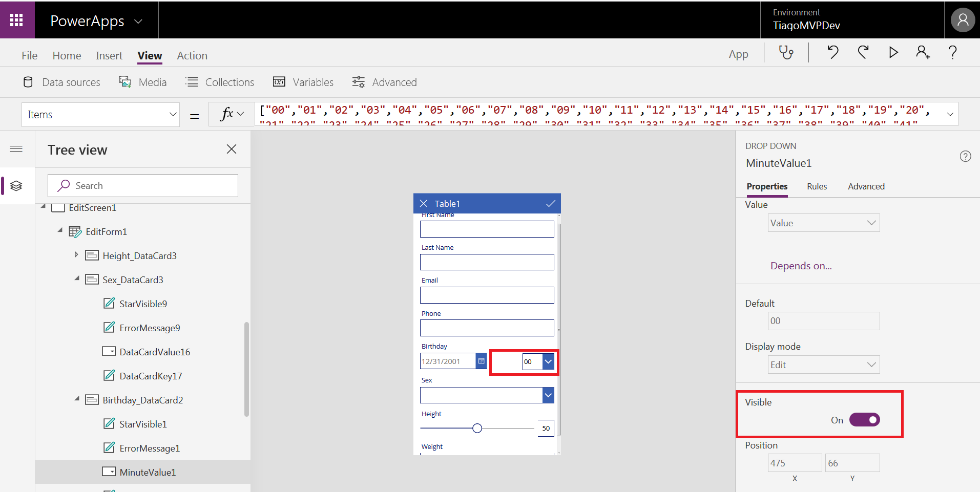
Task: Click the calendar icon in Birthday field
Action: [481, 361]
